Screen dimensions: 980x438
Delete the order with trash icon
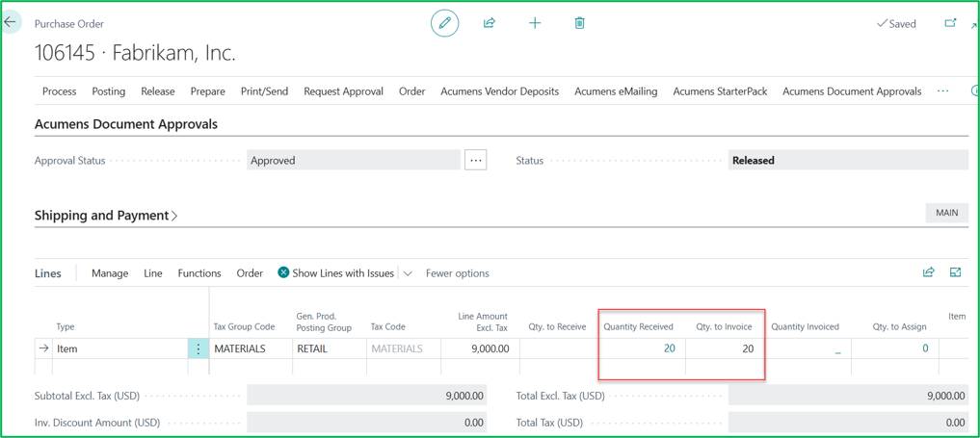coord(580,23)
